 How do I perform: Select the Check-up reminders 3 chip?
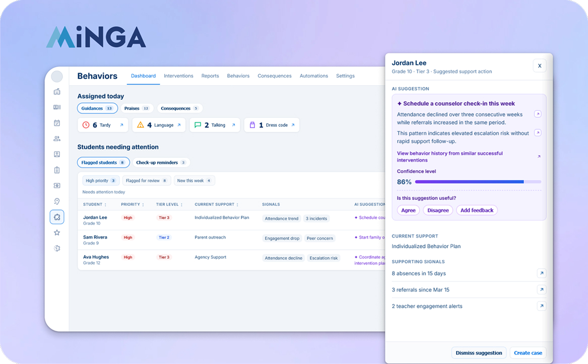(161, 162)
